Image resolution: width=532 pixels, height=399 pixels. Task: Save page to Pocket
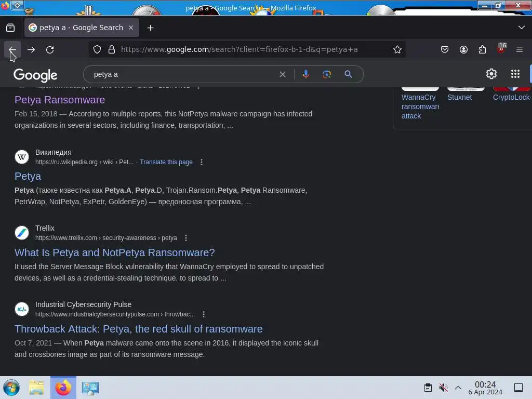[445, 49]
